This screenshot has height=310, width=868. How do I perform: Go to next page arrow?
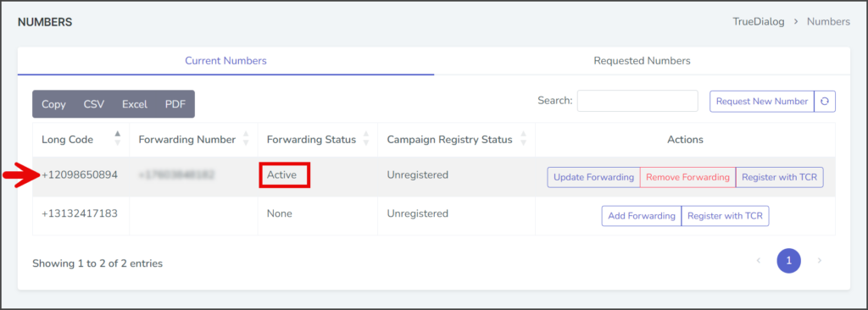point(820,260)
